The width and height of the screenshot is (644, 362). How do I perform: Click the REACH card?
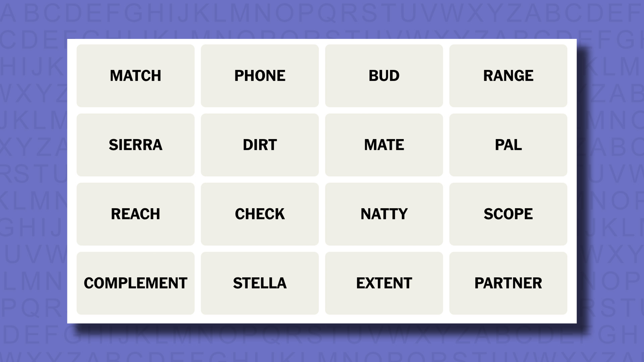click(136, 214)
